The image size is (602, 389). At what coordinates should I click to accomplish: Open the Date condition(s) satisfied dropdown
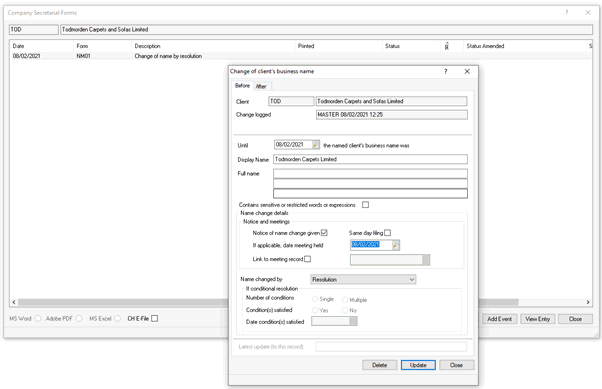tap(353, 321)
